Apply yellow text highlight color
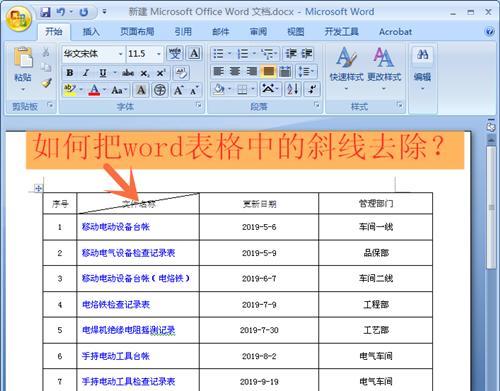Image resolution: width=500 pixels, height=391 pixels. (x=69, y=90)
